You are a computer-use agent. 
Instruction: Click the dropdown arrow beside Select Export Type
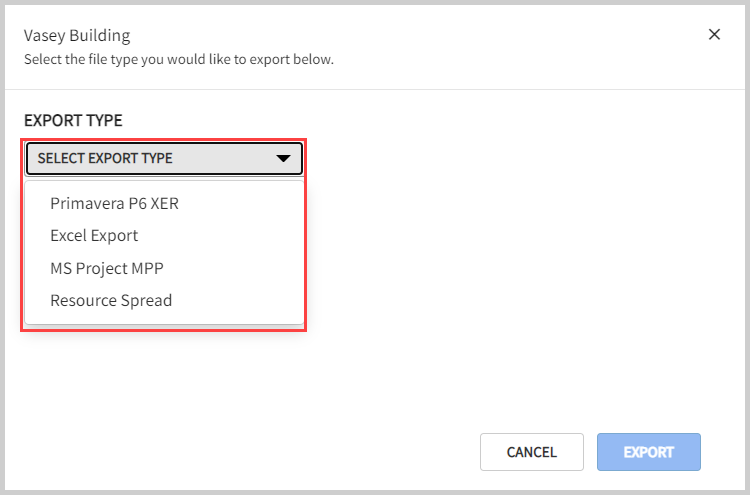click(283, 158)
